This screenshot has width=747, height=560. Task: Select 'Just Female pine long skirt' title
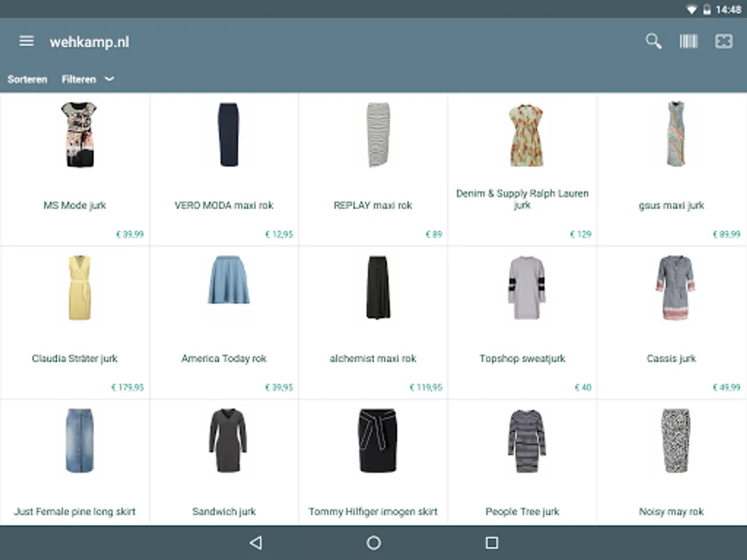[75, 511]
